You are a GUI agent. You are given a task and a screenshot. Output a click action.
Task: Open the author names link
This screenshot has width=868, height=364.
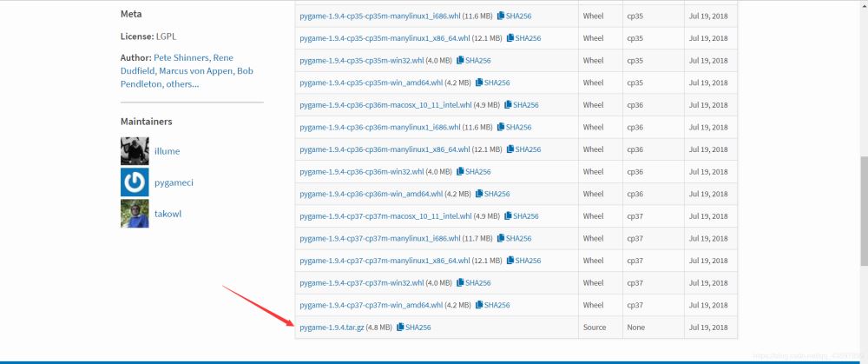[187, 71]
